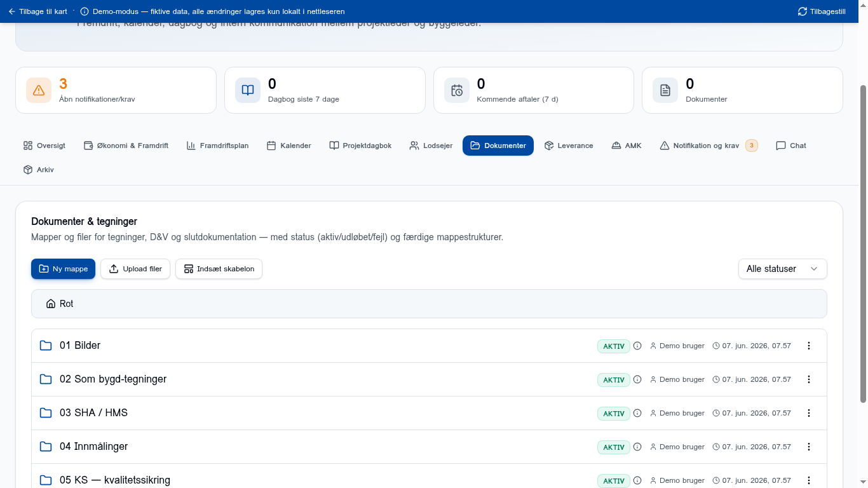The height and width of the screenshot is (488, 868).
Task: Show status info for 04 Innmålinger
Action: point(637,447)
